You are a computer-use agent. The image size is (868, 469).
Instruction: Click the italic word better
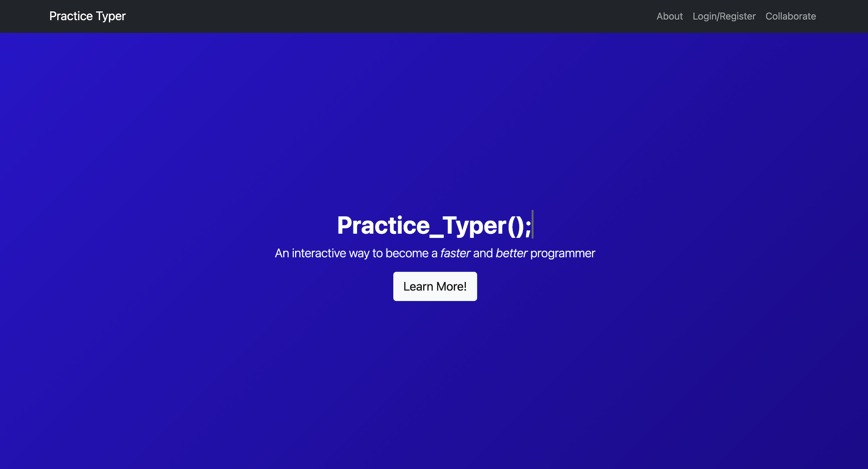coord(511,253)
